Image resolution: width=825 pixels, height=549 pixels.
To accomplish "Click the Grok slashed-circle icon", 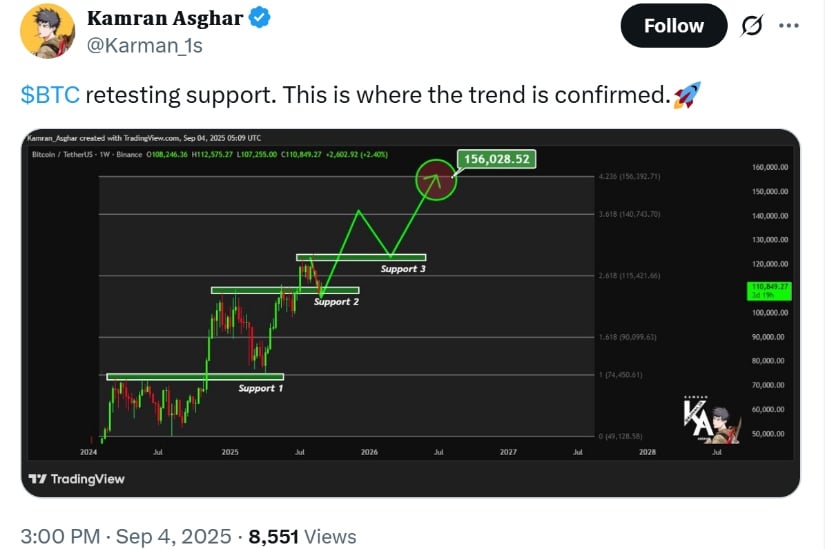I will 751,25.
